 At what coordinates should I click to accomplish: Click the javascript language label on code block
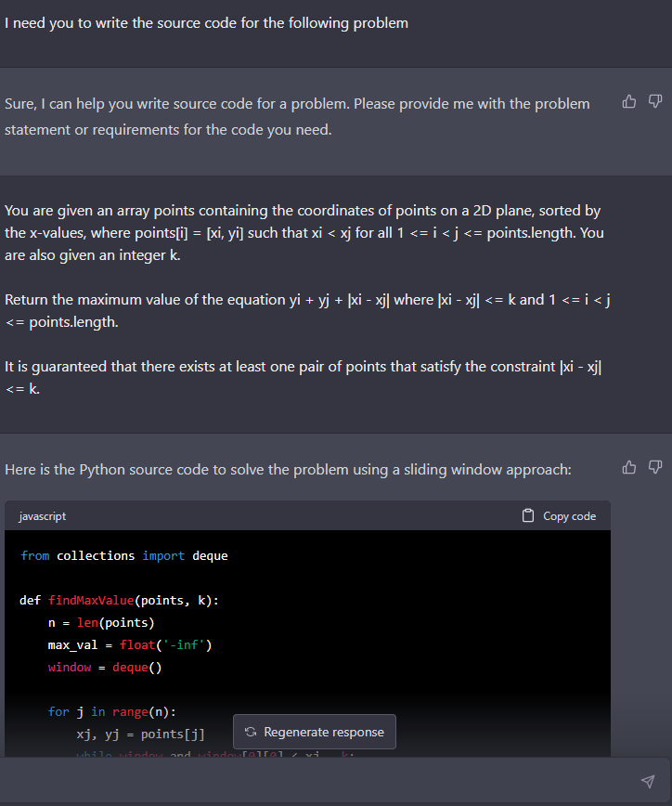42,516
